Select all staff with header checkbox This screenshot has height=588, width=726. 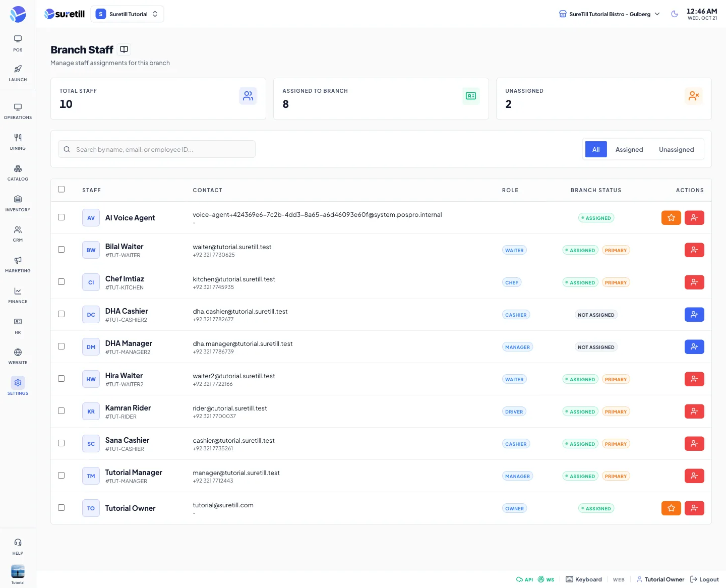[x=62, y=190]
